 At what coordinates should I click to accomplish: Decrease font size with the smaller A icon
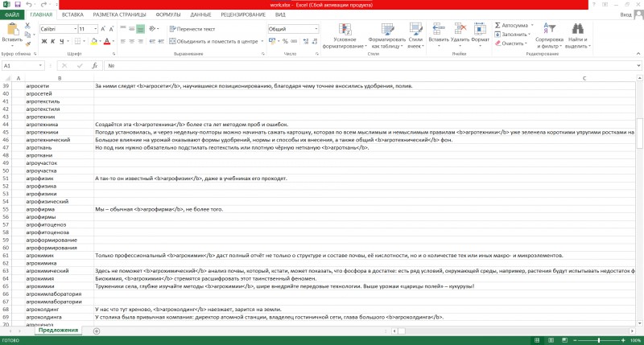point(111,29)
